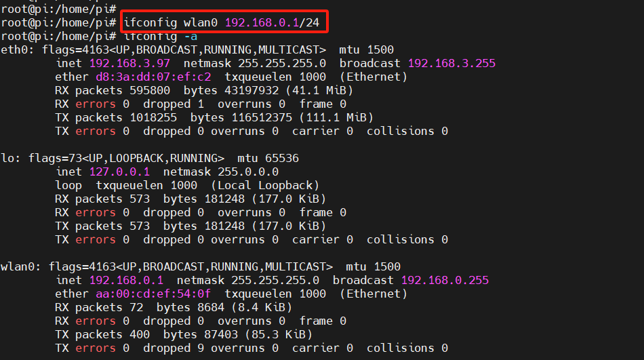This screenshot has height=360, width=644.
Task: Click wlan0 netmask 255.255.255.0
Action: (247, 280)
